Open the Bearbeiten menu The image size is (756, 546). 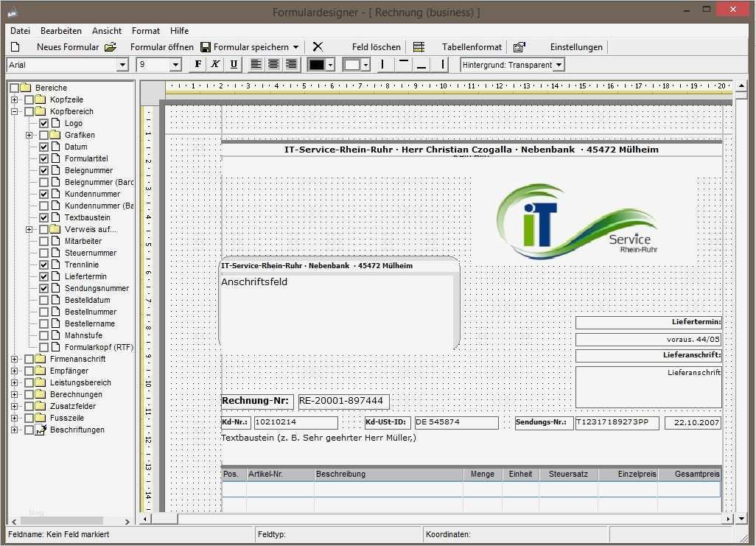[x=60, y=30]
